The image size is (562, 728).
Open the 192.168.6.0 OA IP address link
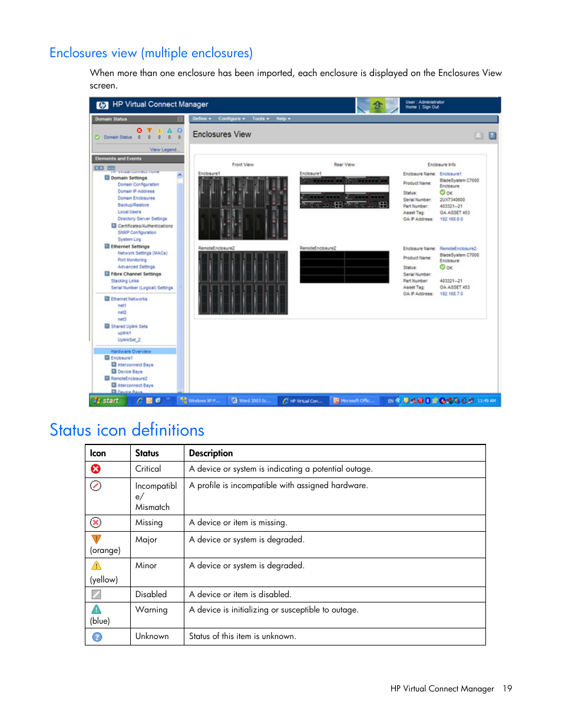click(451, 219)
